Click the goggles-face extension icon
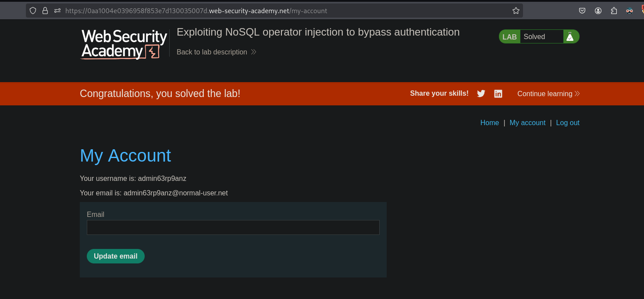The height and width of the screenshot is (299, 644). click(630, 11)
